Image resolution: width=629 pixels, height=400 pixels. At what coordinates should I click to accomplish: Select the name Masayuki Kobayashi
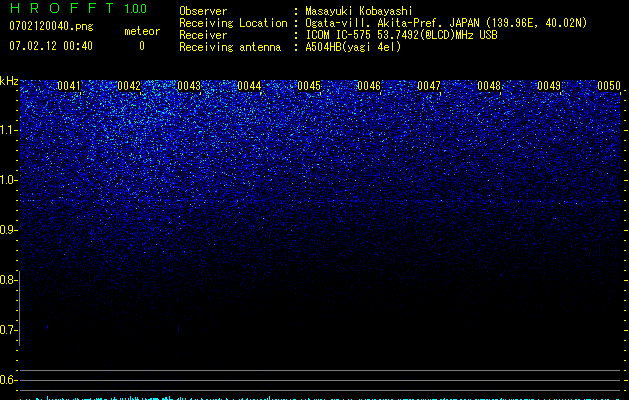click(359, 11)
